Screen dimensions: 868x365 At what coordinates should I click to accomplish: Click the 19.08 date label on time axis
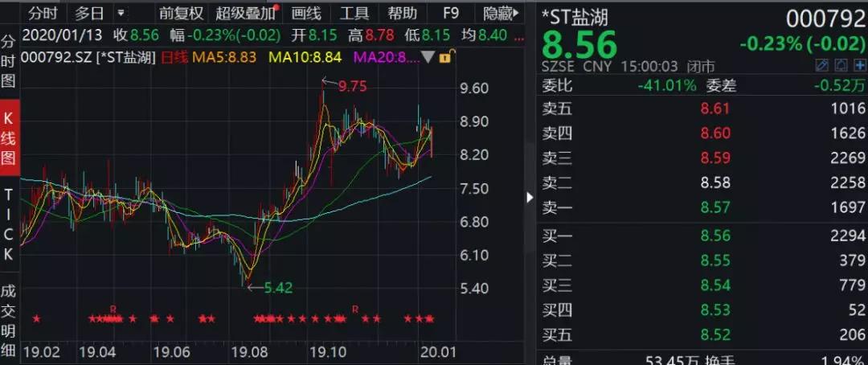point(250,352)
